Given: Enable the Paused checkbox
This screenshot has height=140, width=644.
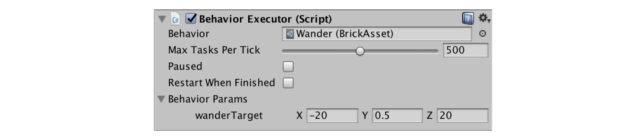Looking at the screenshot, I should tap(288, 67).
